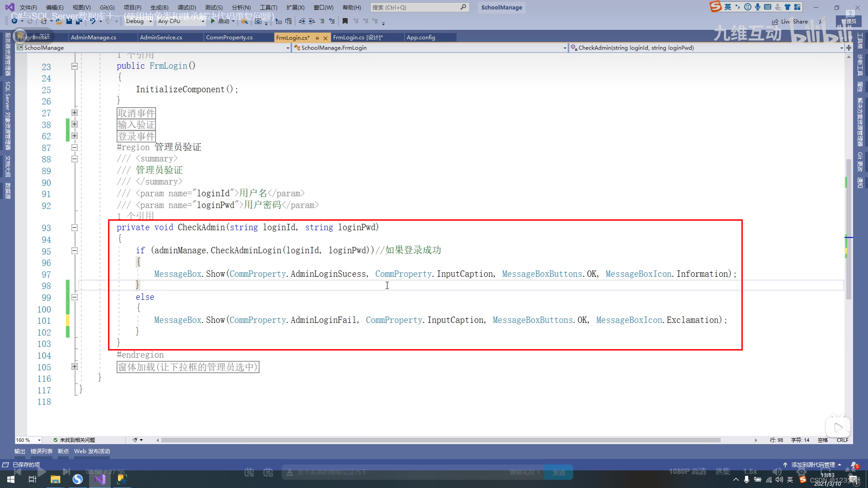Open the Debug configuration dropdown

coord(139,21)
